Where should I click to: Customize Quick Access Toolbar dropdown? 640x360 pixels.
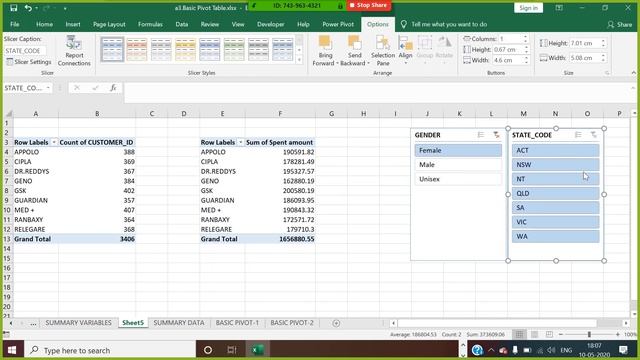pos(65,8)
